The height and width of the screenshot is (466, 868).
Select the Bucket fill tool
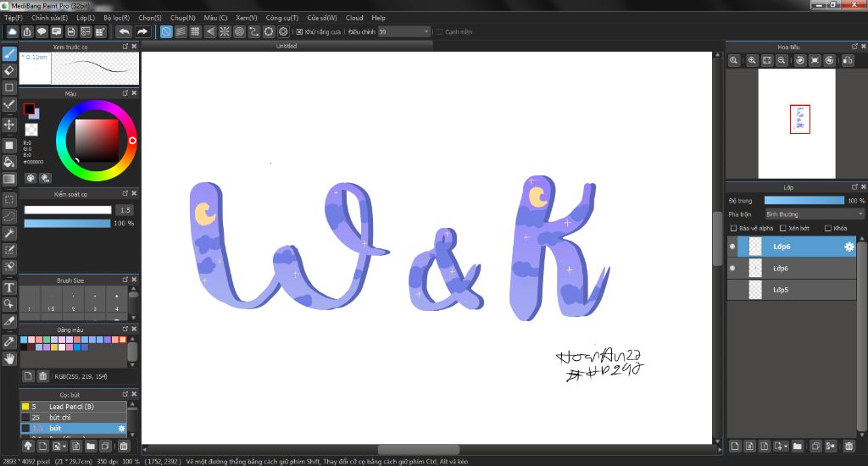(8, 162)
